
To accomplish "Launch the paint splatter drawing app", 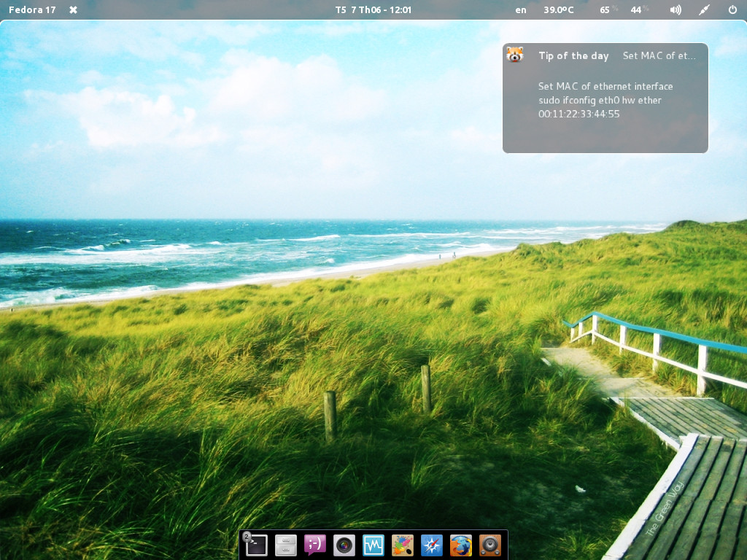I will click(x=403, y=545).
